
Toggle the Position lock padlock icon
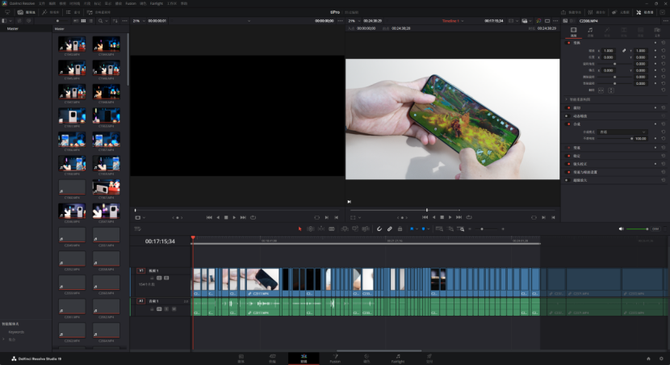pyautogui.click(x=400, y=229)
